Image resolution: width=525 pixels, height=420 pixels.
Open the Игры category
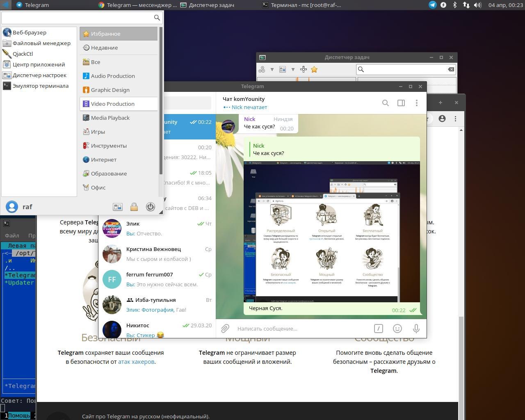[x=119, y=132]
